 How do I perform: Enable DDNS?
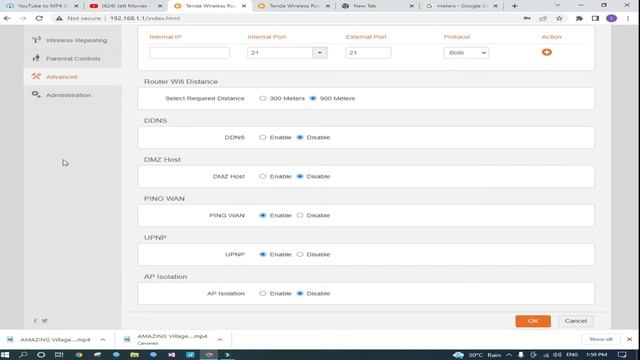tap(262, 137)
